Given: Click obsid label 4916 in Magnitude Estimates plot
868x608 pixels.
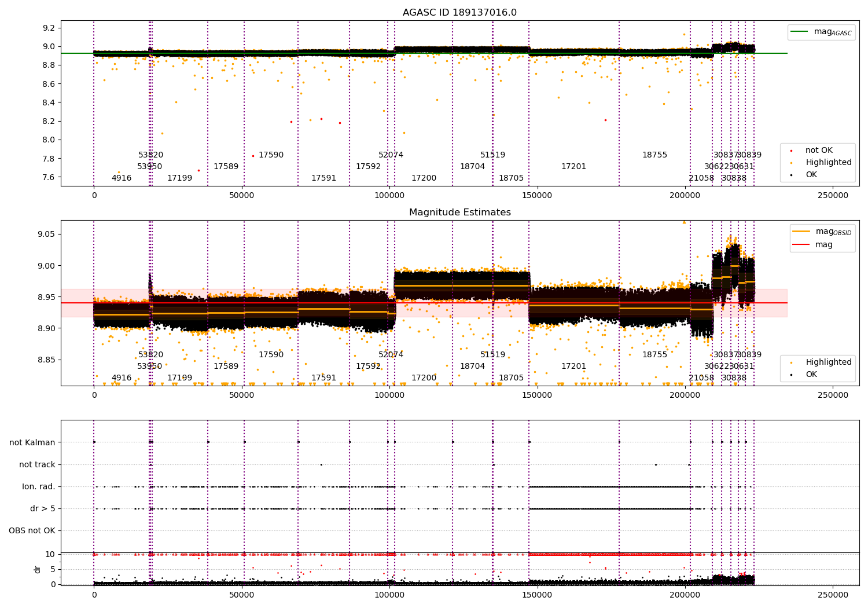Looking at the screenshot, I should click(x=122, y=378).
